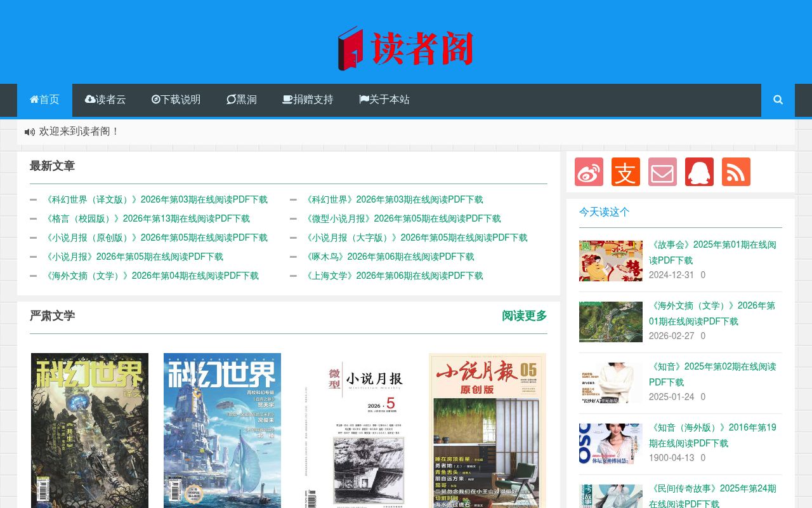
Task: Open 捐赠支持 menu item
Action: [308, 100]
